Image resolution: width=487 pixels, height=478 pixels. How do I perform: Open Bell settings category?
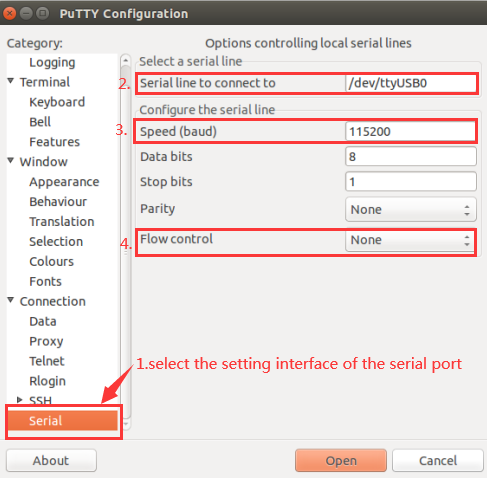(40, 122)
